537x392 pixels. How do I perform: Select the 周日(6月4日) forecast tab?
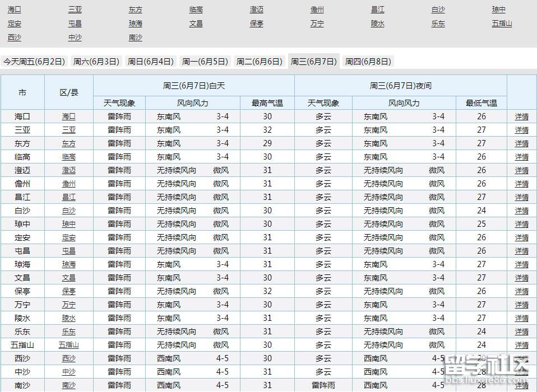pos(150,62)
